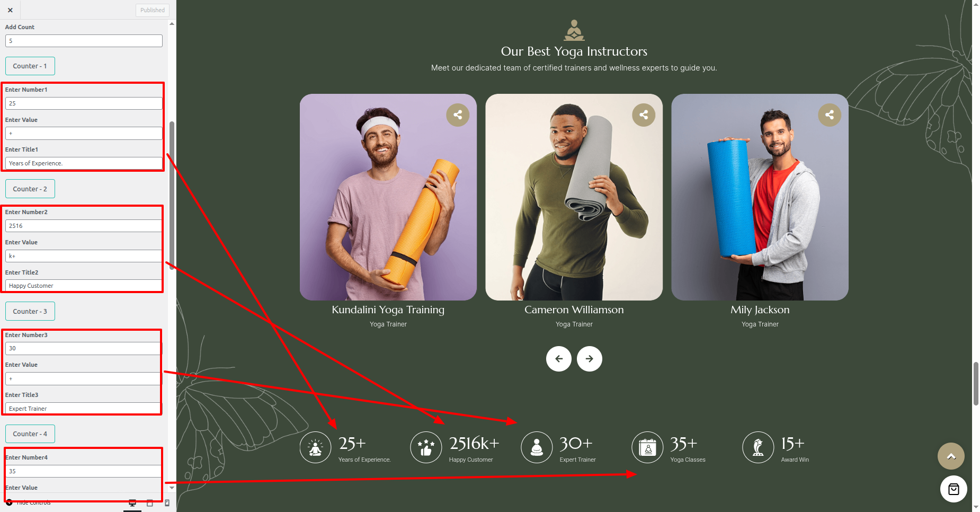The width and height of the screenshot is (980, 512).
Task: Close the customizer panel with the X
Action: [x=10, y=10]
